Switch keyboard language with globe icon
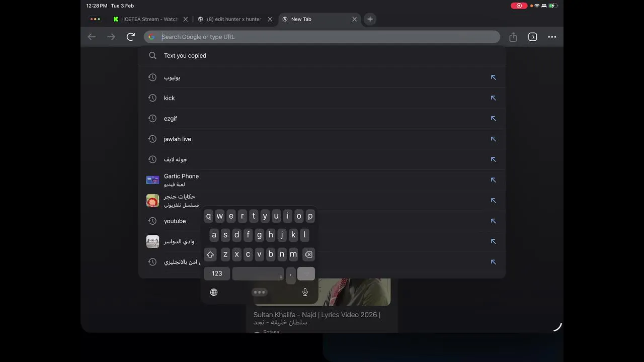The width and height of the screenshot is (644, 362). click(x=214, y=292)
